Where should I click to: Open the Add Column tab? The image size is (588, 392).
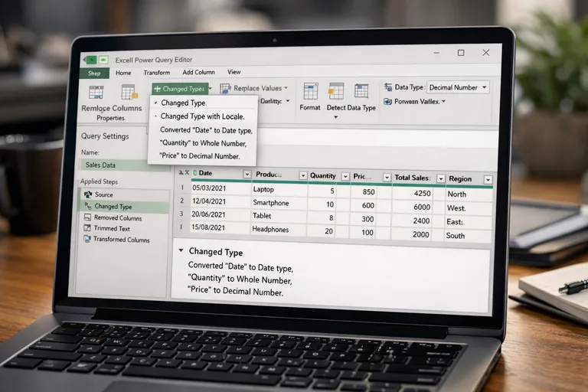(199, 72)
